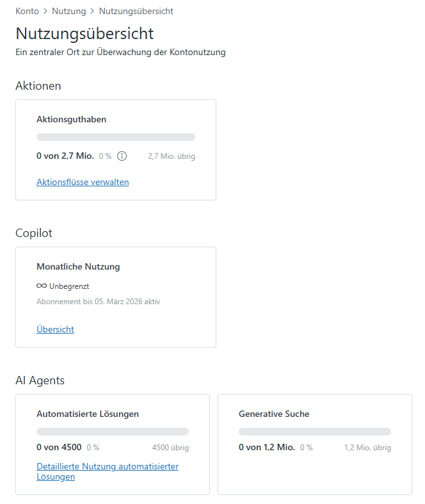Click the subscription text Abonnement bis 05. März 2026
The height and width of the screenshot is (504, 425).
click(98, 301)
